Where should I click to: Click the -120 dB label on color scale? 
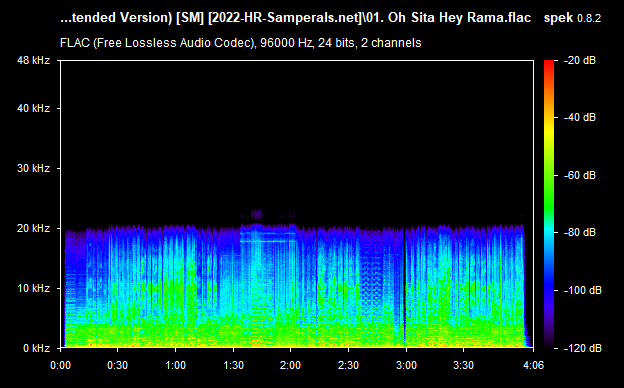pyautogui.click(x=583, y=348)
